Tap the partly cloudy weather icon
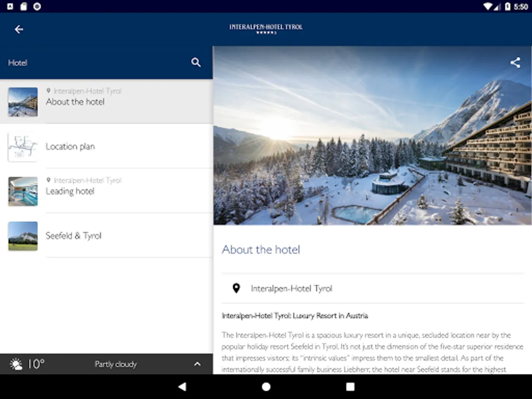The height and width of the screenshot is (399, 532). point(16,364)
